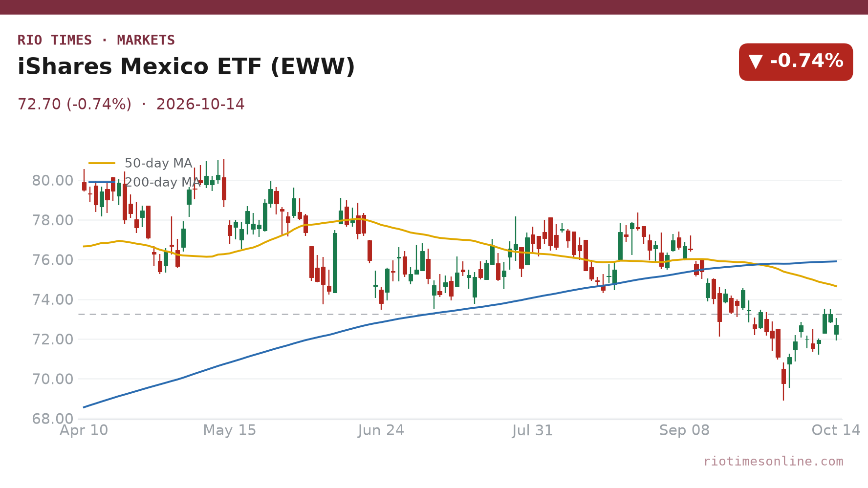The width and height of the screenshot is (868, 488).
Task: Click the 80.00 y-axis label
Action: click(x=53, y=181)
